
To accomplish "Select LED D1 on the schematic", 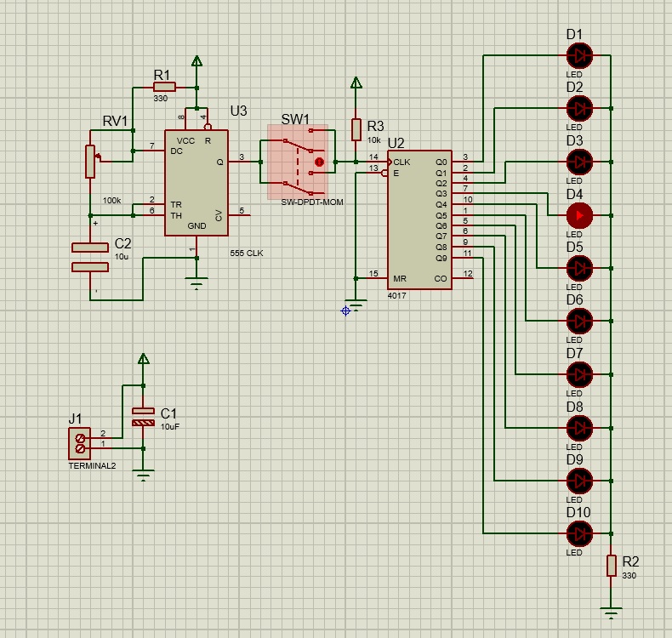I will tap(579, 55).
